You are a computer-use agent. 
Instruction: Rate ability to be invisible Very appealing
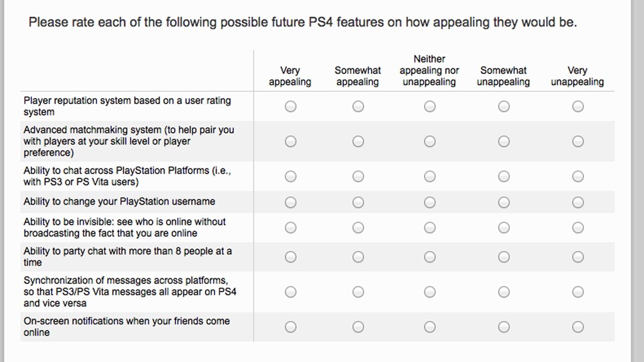290,228
